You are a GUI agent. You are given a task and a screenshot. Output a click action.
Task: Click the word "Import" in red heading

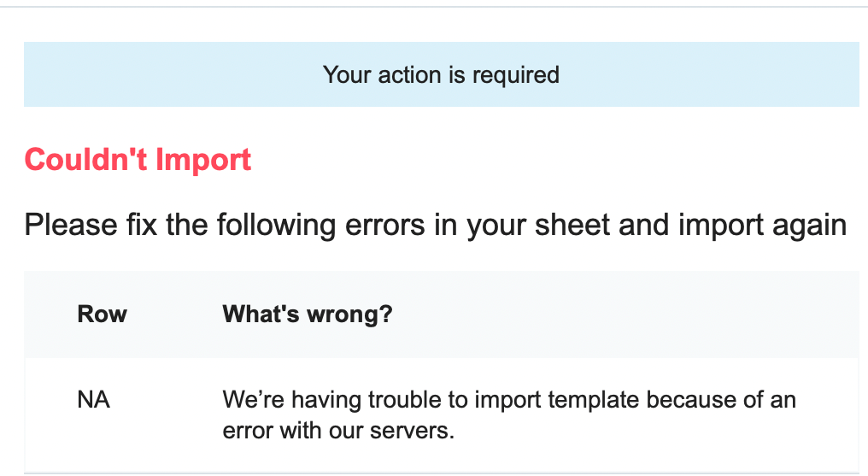point(203,161)
